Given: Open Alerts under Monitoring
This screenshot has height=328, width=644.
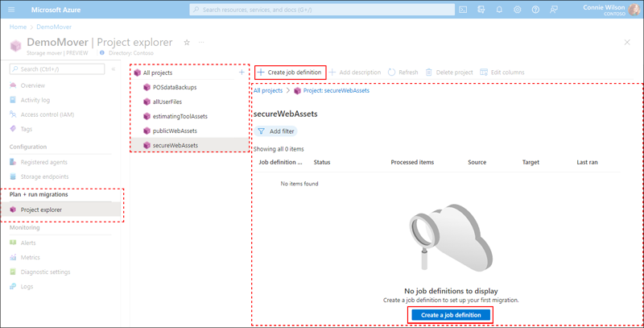Looking at the screenshot, I should 28,243.
